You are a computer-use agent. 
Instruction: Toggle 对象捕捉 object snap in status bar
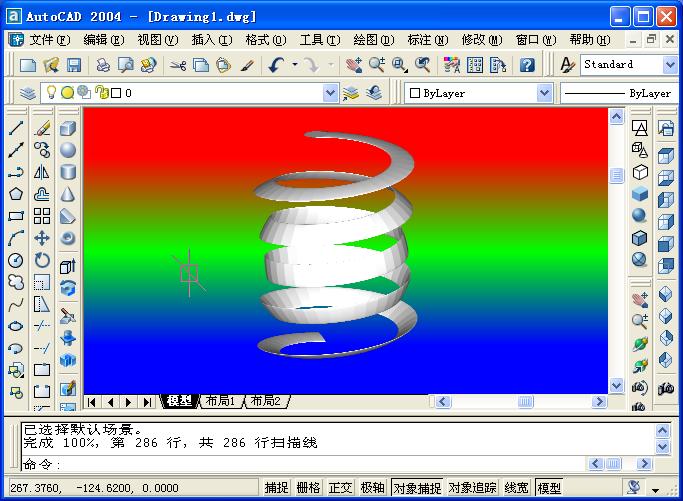click(417, 487)
